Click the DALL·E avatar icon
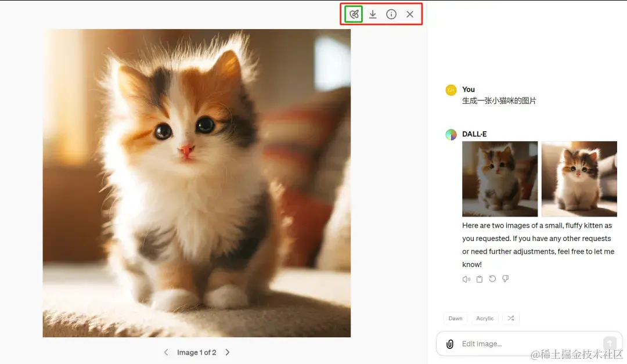627x364 pixels. pyautogui.click(x=451, y=135)
